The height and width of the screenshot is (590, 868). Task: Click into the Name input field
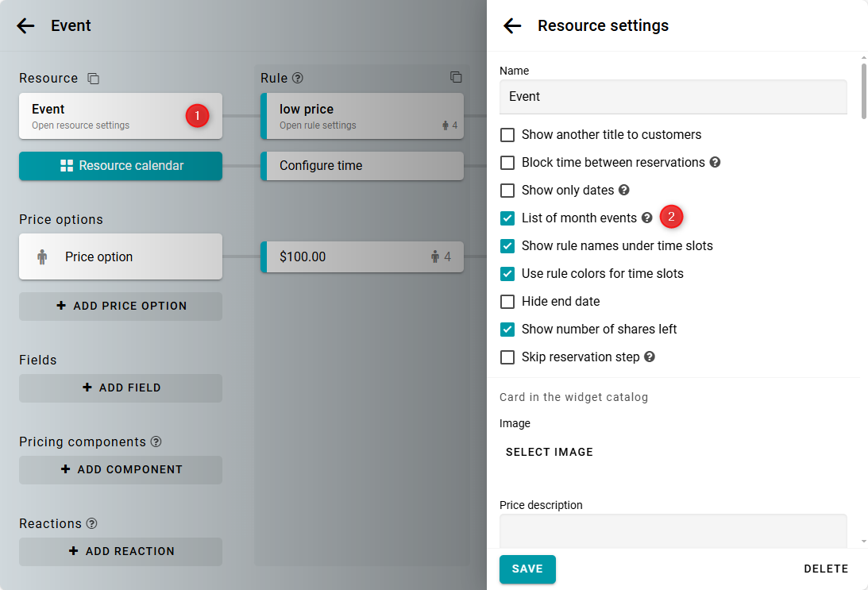point(673,97)
